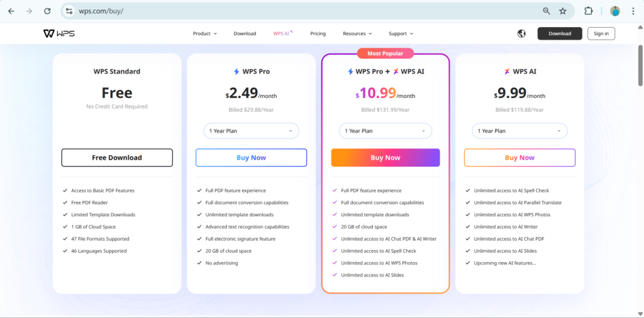Click the lightning icon beside WPS Pro title
644x318 pixels.
tap(236, 72)
